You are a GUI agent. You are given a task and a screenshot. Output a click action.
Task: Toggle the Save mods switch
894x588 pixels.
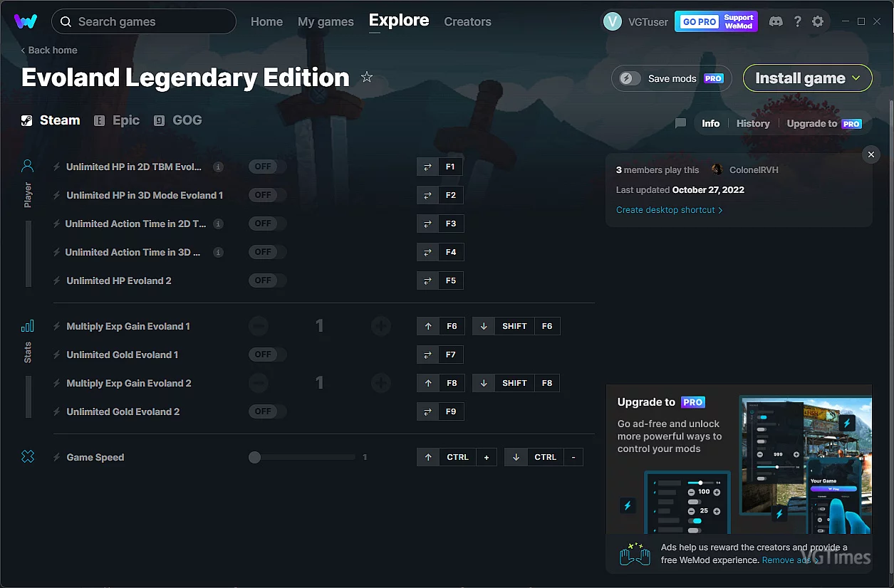pyautogui.click(x=630, y=78)
